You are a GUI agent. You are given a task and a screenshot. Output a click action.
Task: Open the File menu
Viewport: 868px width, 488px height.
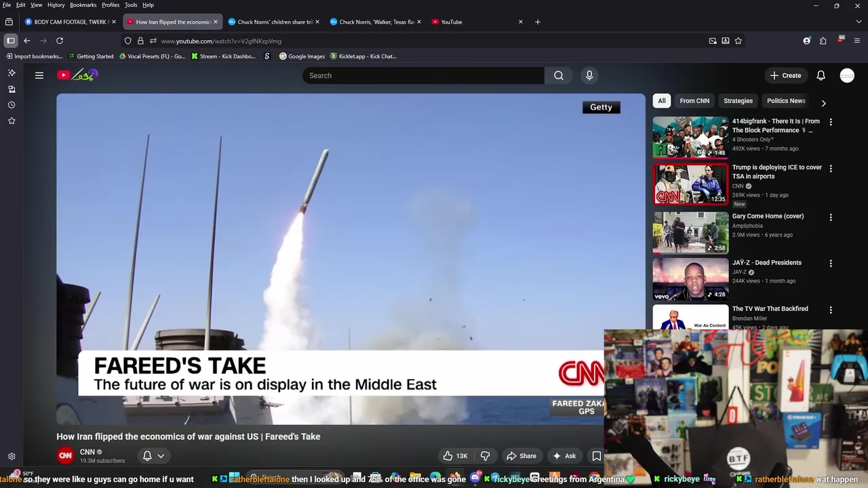pyautogui.click(x=7, y=5)
